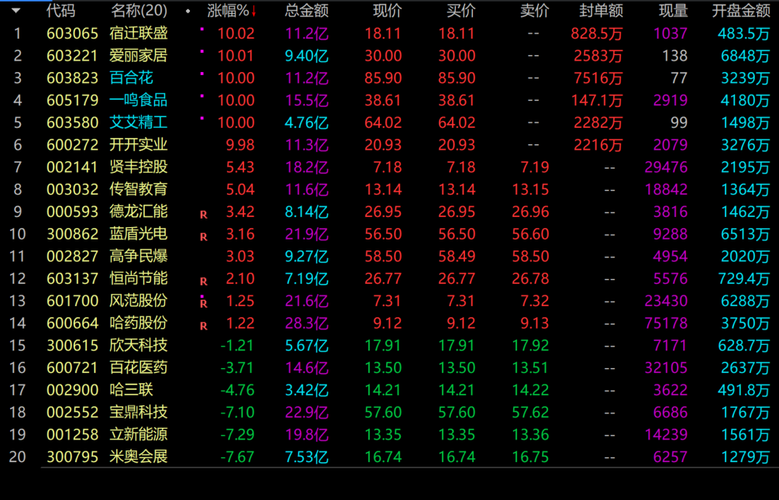Image resolution: width=779 pixels, height=500 pixels.
Task: Select stock name 风范股份
Action: tap(139, 301)
